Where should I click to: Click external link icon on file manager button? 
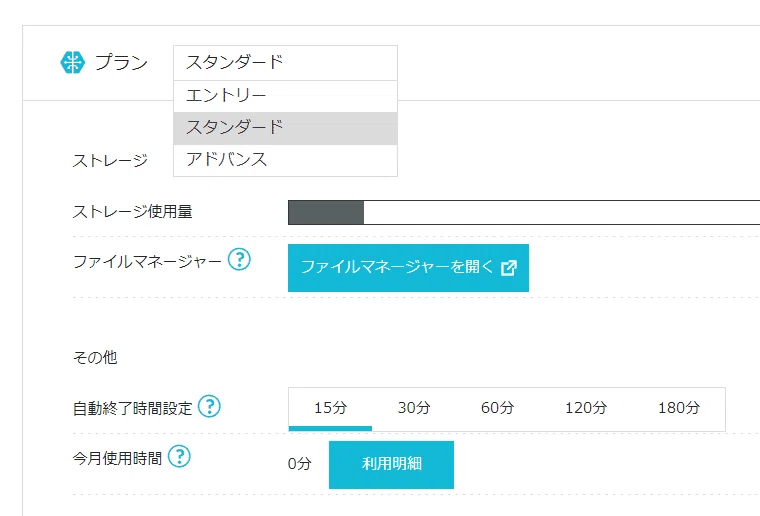click(x=508, y=268)
